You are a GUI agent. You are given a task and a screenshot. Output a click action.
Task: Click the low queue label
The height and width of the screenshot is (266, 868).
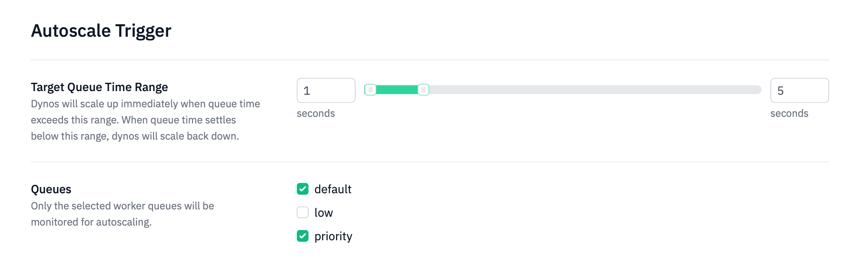(x=324, y=213)
